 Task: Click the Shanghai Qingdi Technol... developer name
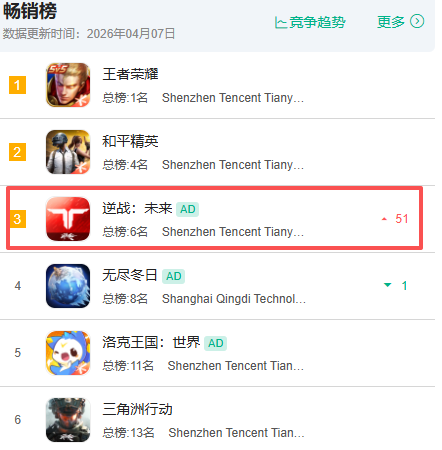(x=234, y=299)
